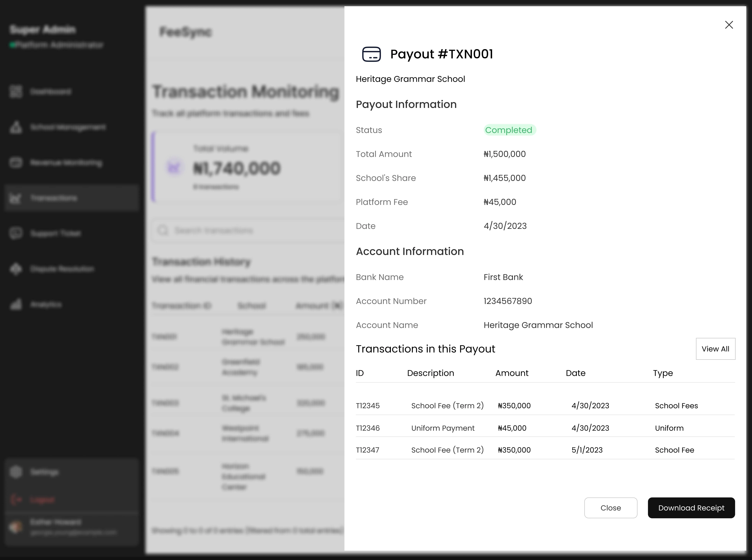This screenshot has height=560, width=752.
Task: Click Dispute Resolution sidebar icon
Action: coord(16,269)
